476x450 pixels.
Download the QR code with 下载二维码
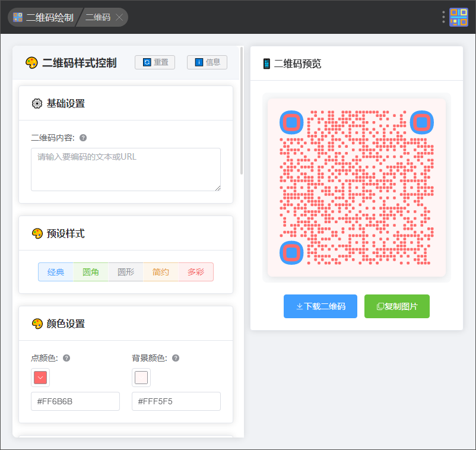[320, 306]
